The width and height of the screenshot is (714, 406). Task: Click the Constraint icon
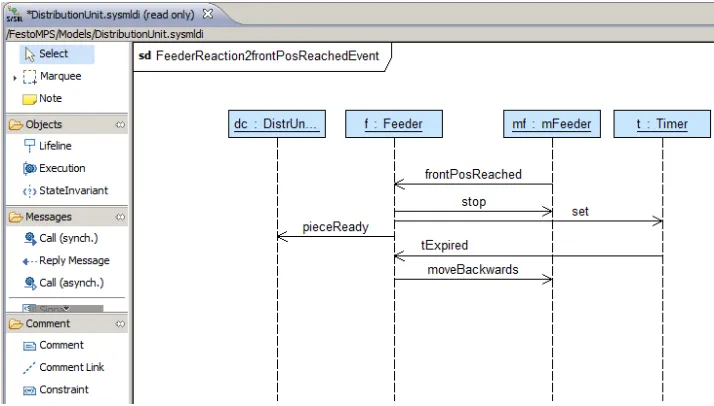[x=30, y=391]
